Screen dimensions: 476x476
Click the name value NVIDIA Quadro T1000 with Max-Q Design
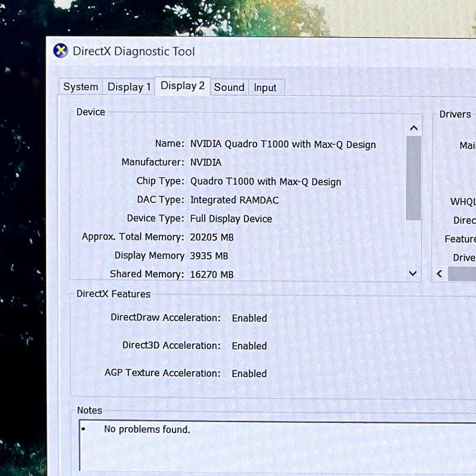point(283,145)
